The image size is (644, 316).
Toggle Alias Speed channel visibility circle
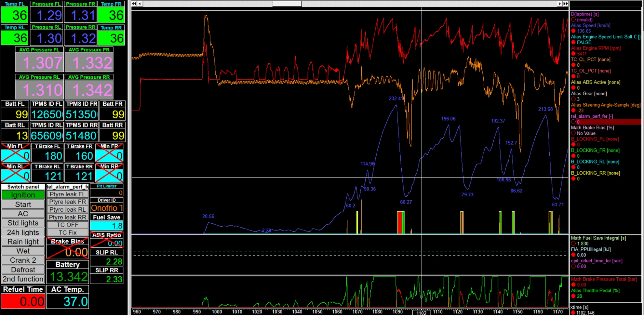(573, 31)
